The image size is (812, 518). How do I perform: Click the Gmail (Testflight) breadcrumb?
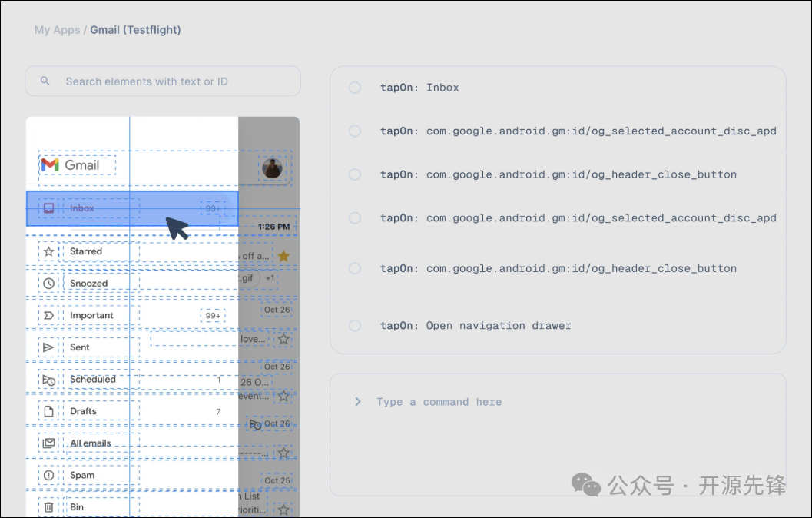pyautogui.click(x=136, y=29)
